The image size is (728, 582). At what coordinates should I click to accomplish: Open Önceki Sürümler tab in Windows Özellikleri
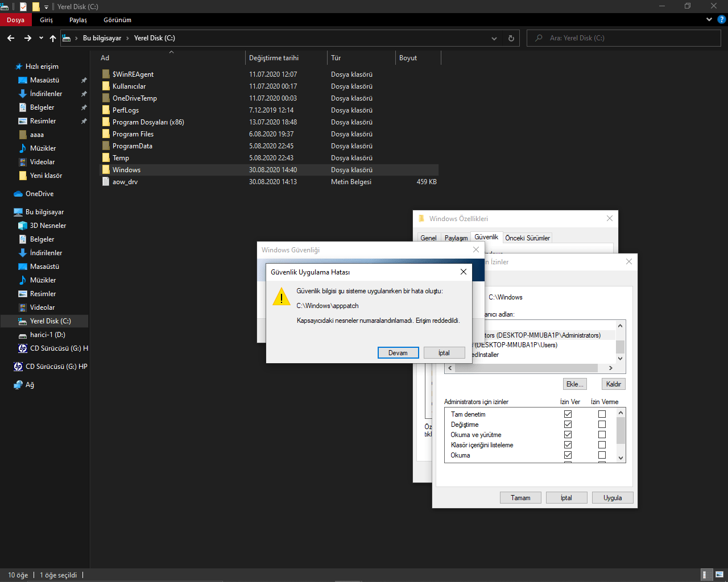click(527, 238)
